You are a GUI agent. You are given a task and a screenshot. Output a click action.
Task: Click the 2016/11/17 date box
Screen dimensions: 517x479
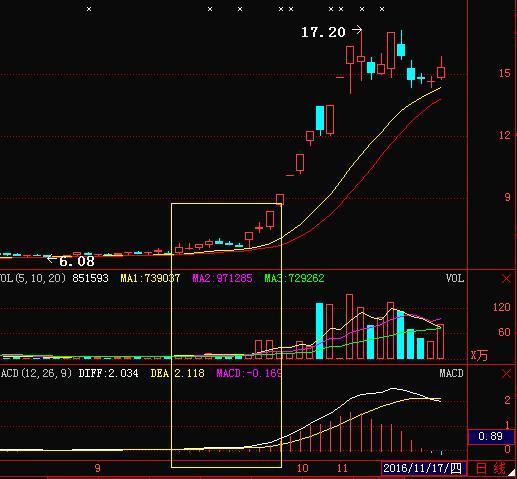[x=423, y=468]
